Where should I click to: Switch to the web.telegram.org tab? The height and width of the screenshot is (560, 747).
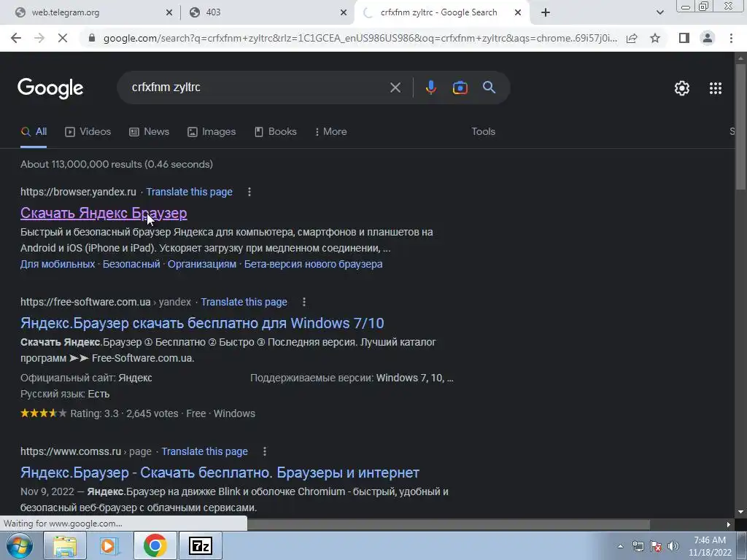pyautogui.click(x=90, y=12)
